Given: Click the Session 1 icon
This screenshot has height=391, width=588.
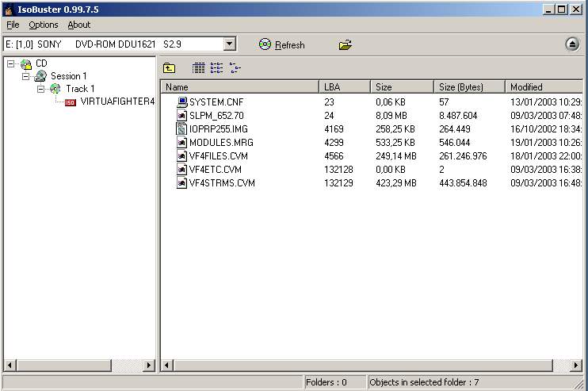Looking at the screenshot, I should click(40, 76).
